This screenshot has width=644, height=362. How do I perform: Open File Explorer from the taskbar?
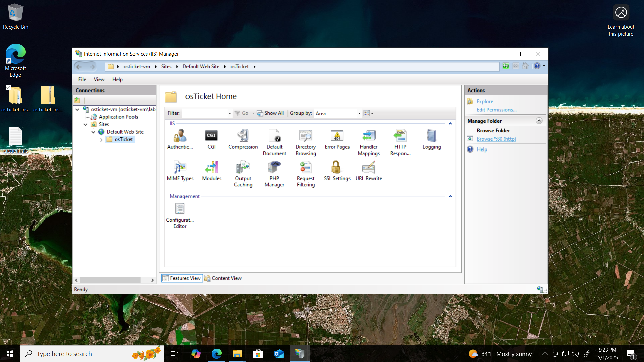tap(237, 354)
